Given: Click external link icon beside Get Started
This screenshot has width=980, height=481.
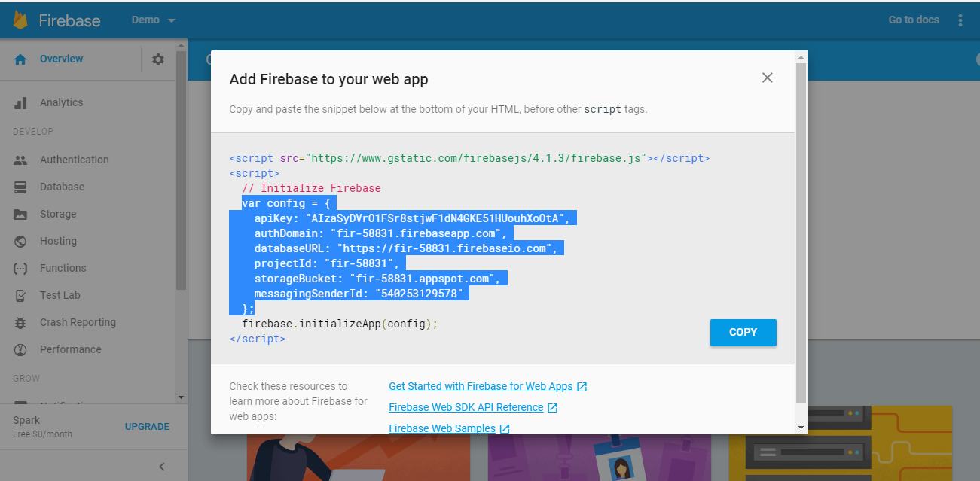Looking at the screenshot, I should click(x=582, y=387).
